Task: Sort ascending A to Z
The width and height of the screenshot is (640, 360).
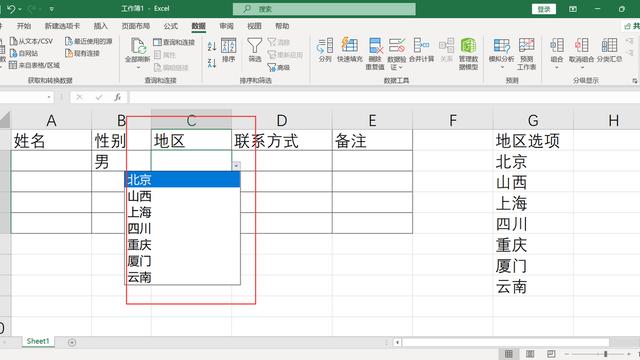Action: 211,46
